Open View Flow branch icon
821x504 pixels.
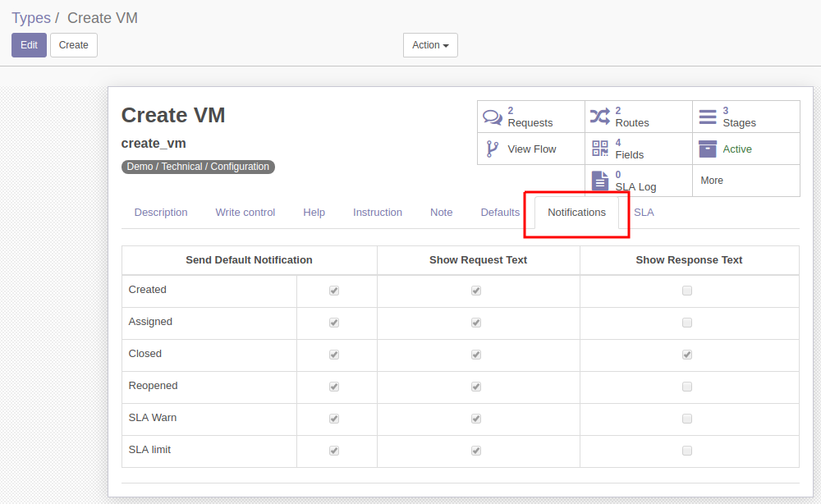(492, 149)
